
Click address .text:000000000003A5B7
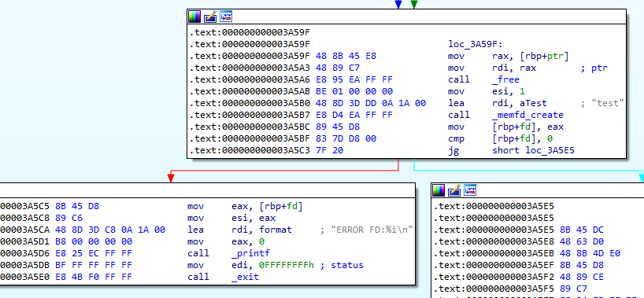click(x=250, y=115)
